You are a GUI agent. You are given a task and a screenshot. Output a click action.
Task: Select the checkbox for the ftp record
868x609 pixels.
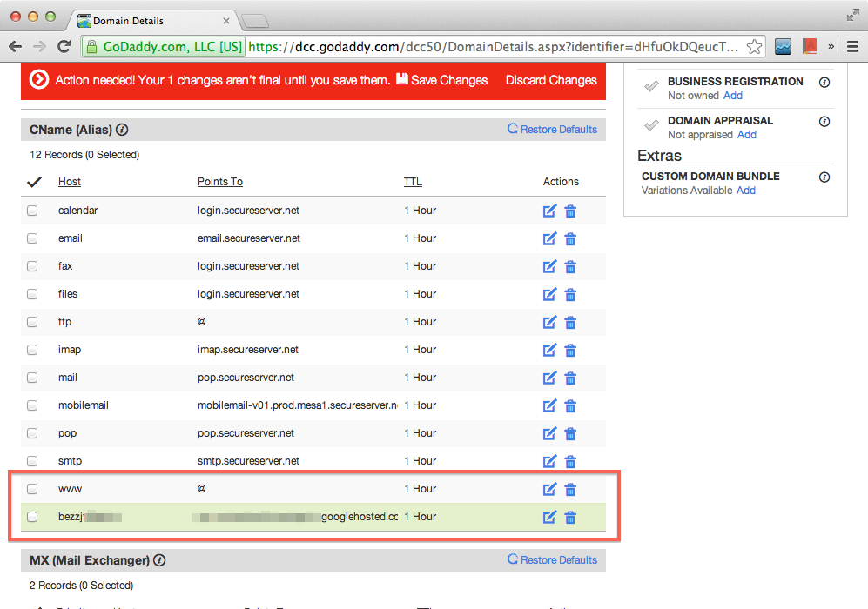(x=32, y=322)
